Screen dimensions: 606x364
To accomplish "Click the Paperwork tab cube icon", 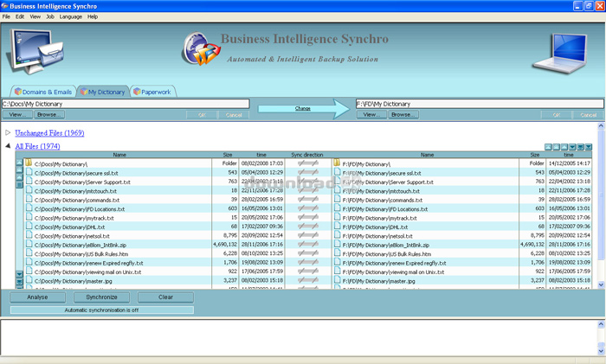I will click(x=137, y=92).
